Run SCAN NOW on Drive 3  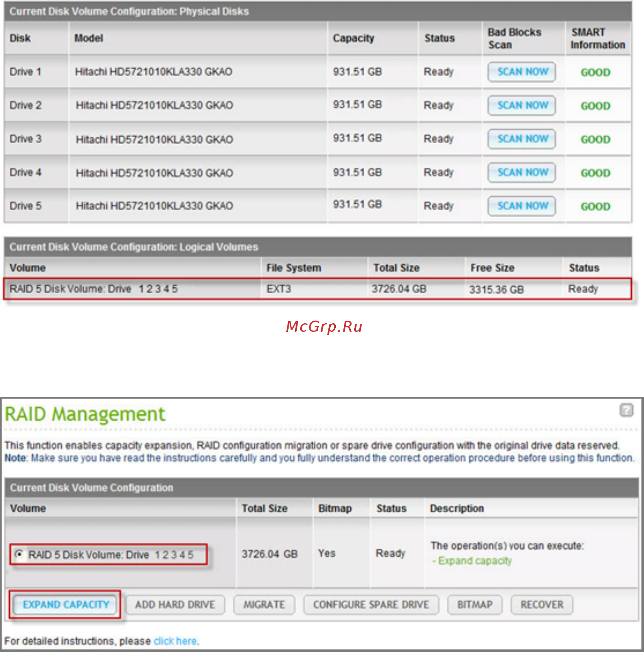click(522, 139)
